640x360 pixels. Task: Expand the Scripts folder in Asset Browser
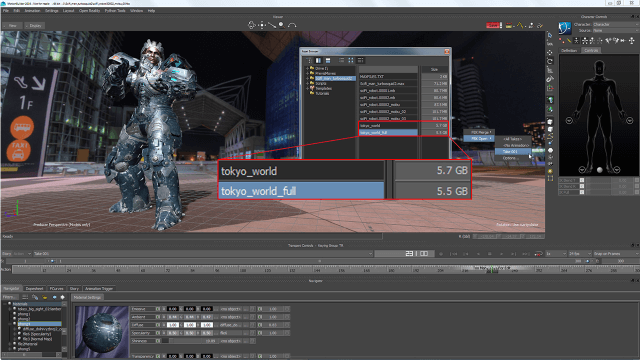(x=307, y=83)
